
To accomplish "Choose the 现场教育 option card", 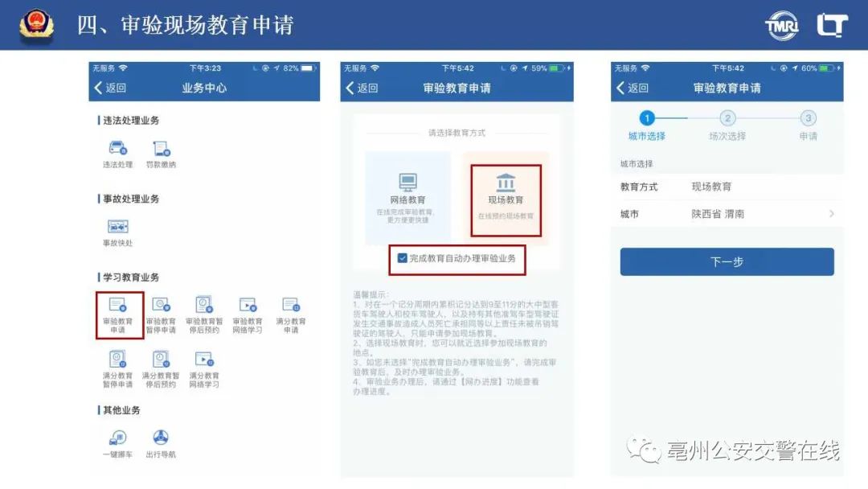I will coord(506,198).
